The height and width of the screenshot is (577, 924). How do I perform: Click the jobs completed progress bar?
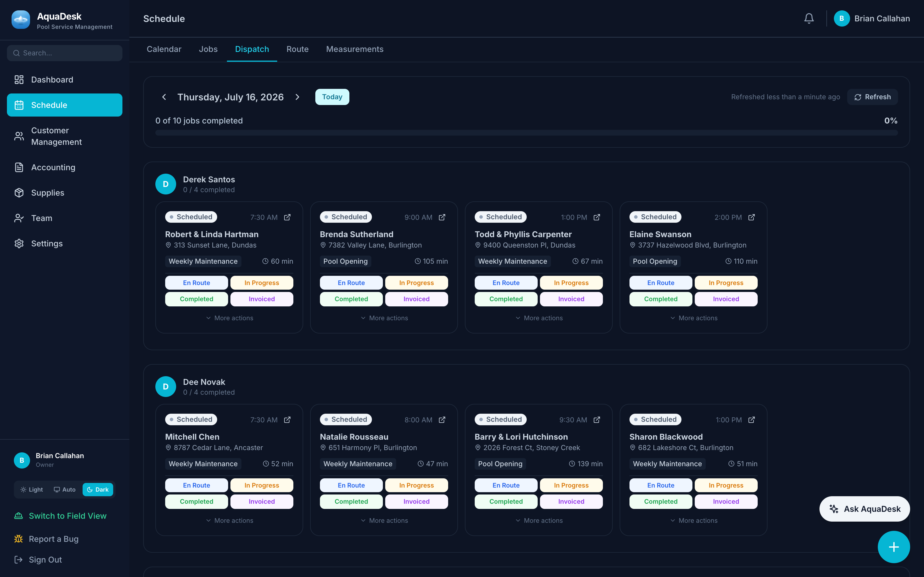click(x=526, y=133)
